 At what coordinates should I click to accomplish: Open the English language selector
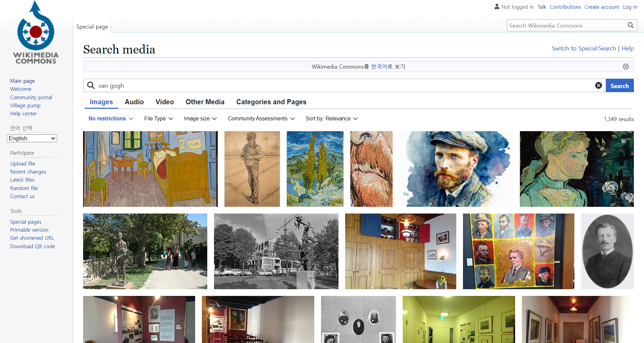pyautogui.click(x=32, y=138)
